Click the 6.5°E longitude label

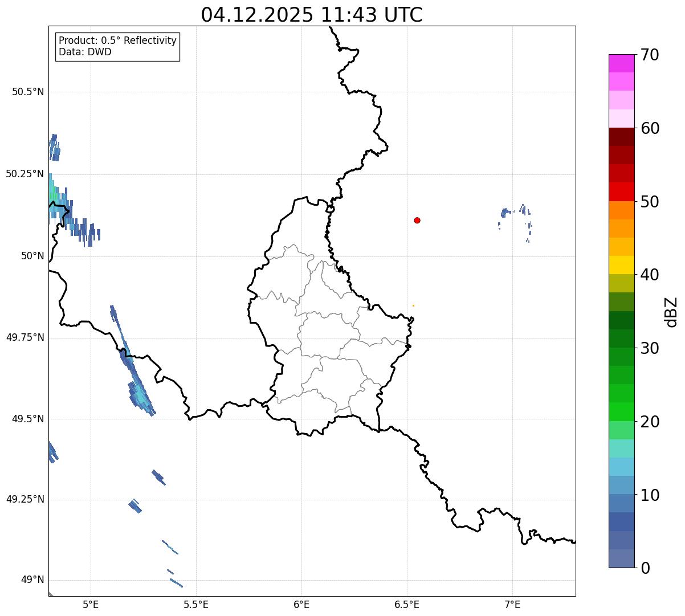407,605
